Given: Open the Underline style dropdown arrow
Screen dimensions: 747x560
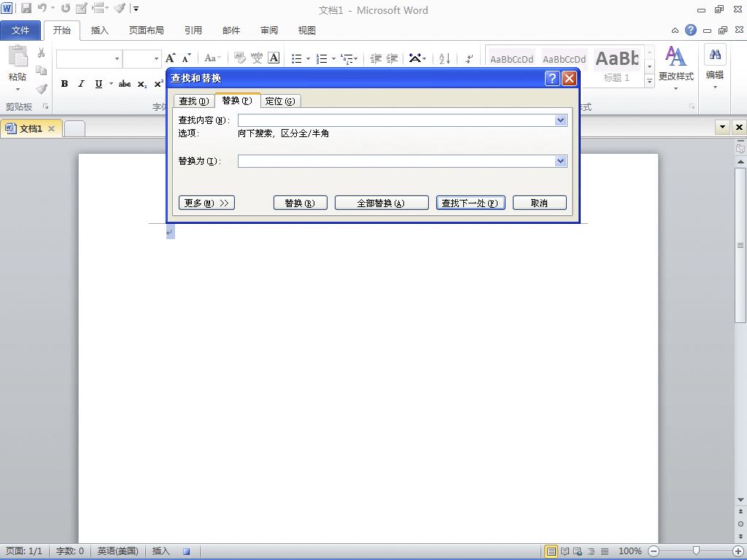Looking at the screenshot, I should pyautogui.click(x=111, y=84).
